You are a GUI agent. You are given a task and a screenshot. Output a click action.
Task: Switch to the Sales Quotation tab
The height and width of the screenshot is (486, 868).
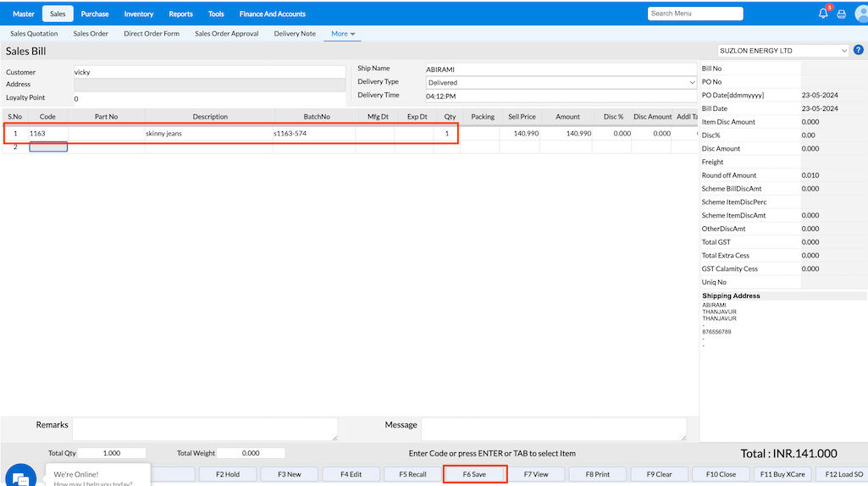coord(34,34)
